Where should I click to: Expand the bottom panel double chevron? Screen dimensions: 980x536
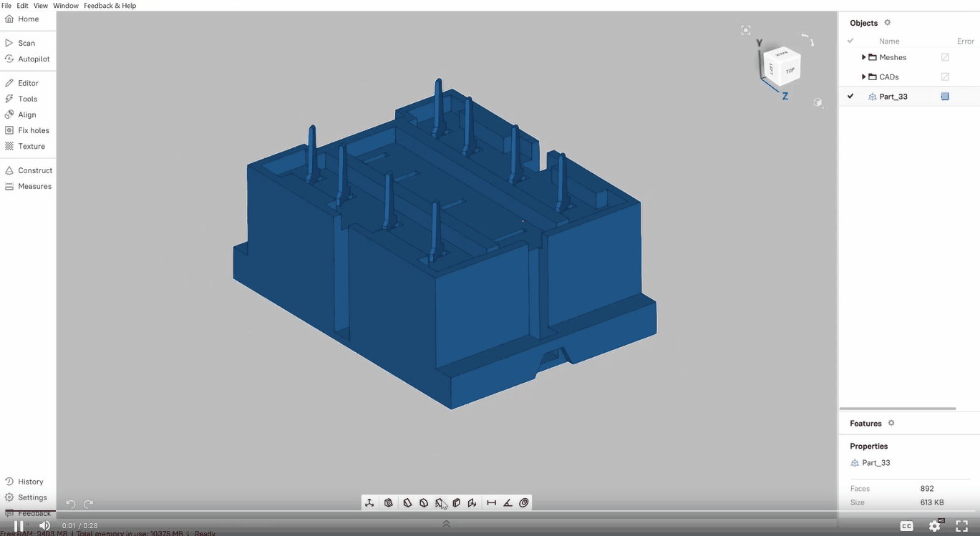pyautogui.click(x=446, y=524)
